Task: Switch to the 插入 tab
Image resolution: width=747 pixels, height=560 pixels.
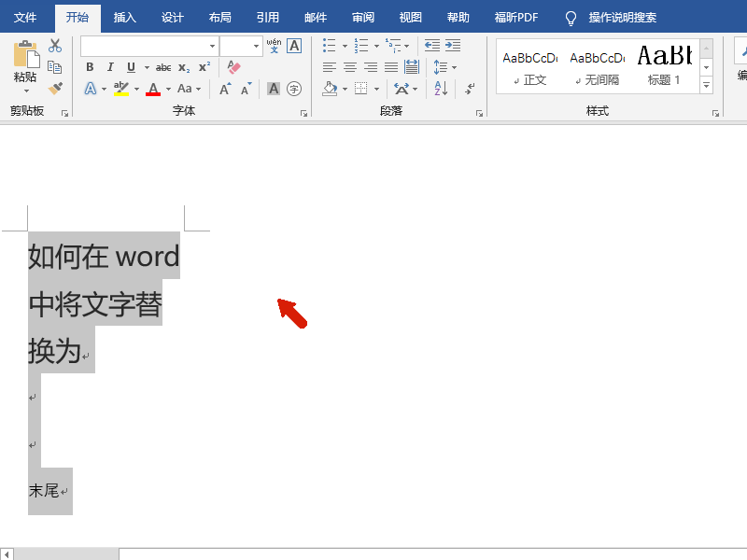Action: pos(125,18)
